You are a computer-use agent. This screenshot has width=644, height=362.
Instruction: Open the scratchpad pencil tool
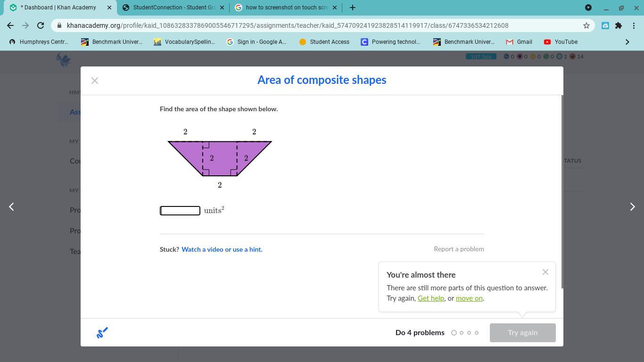click(x=102, y=333)
